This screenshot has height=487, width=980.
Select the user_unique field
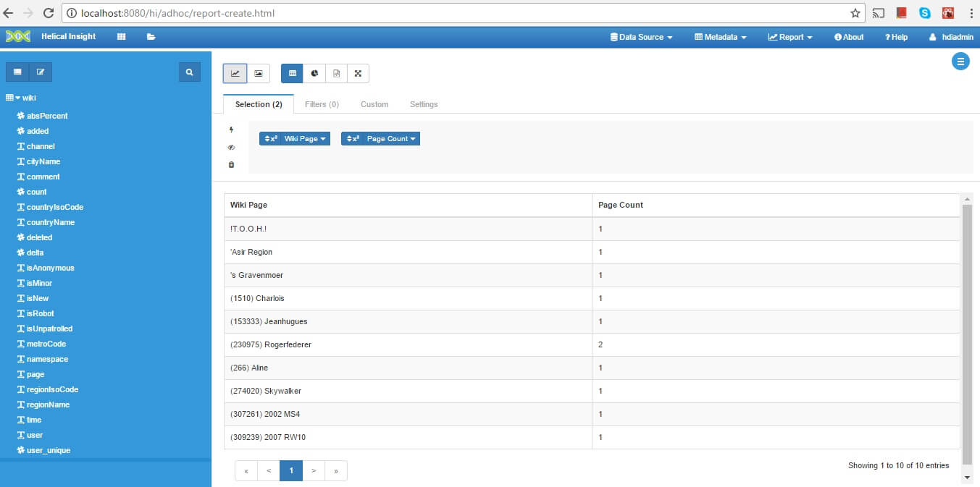tap(49, 450)
